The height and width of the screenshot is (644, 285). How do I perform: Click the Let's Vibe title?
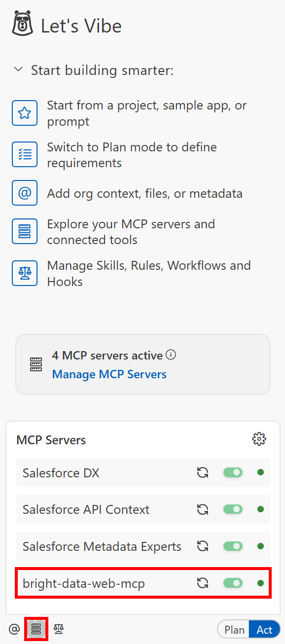click(x=81, y=26)
